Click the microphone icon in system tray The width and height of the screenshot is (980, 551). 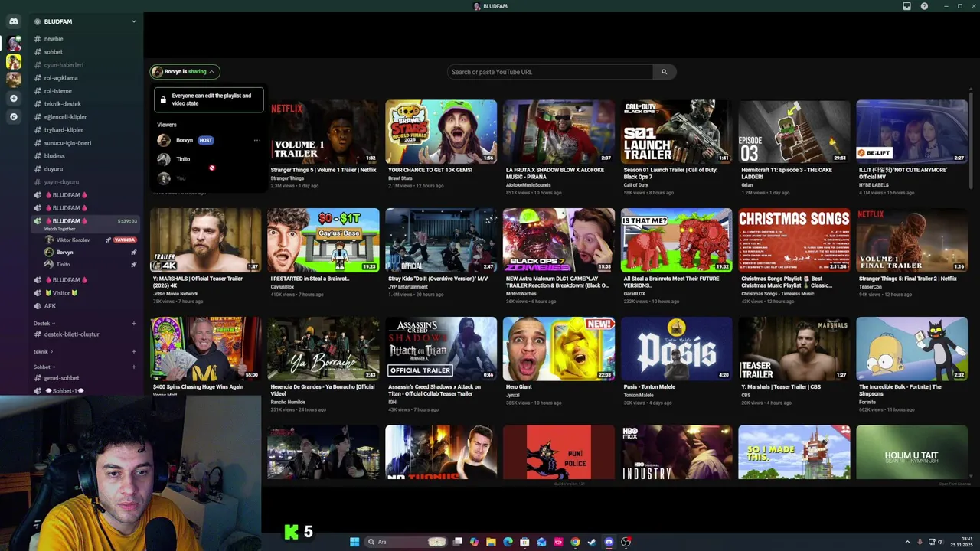tap(920, 542)
